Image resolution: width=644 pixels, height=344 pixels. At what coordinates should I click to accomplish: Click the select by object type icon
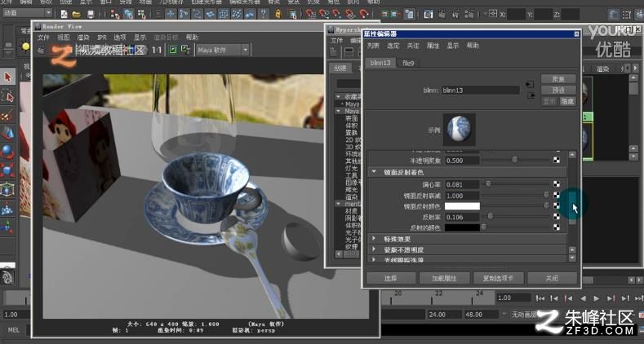click(128, 15)
